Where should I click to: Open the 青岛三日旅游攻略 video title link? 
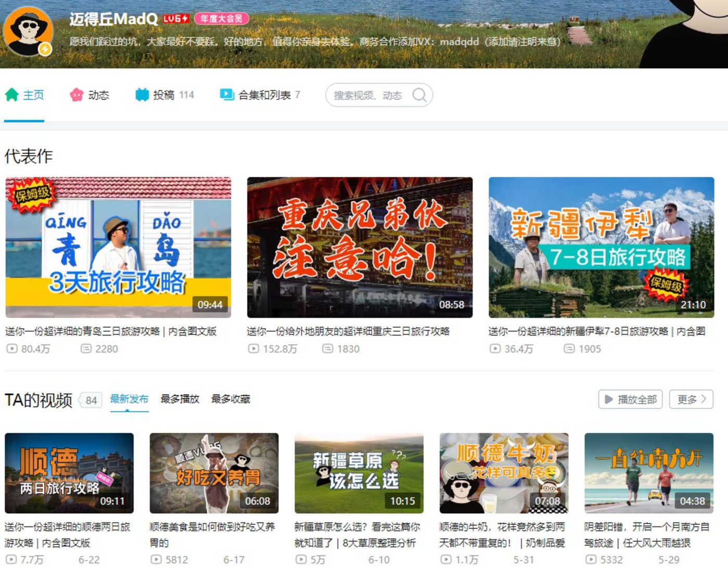point(111,331)
